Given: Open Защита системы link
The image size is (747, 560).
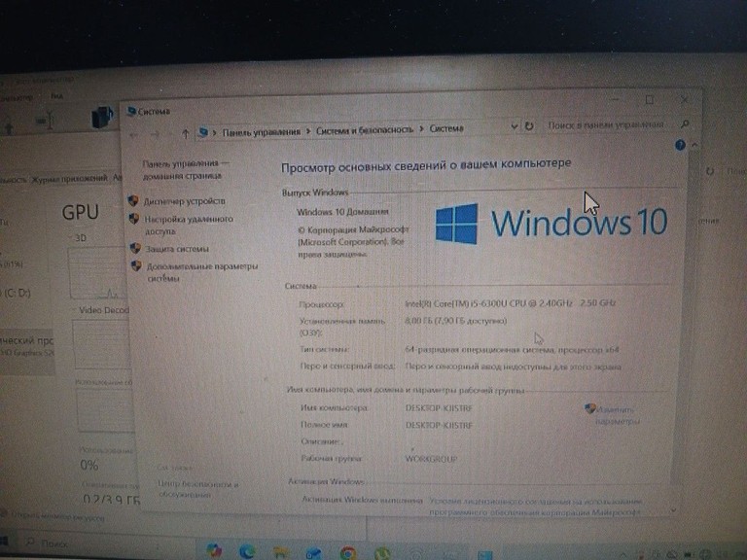Looking at the screenshot, I should tap(177, 249).
